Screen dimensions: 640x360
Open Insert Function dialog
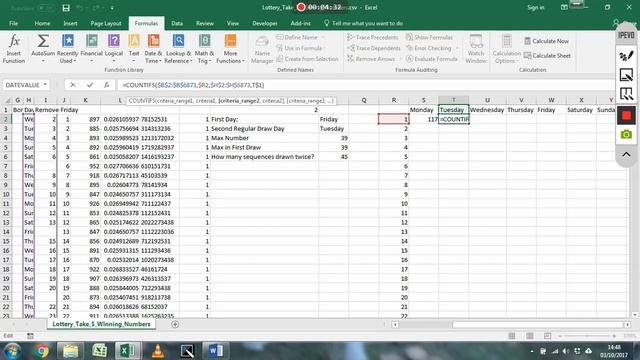tap(14, 49)
